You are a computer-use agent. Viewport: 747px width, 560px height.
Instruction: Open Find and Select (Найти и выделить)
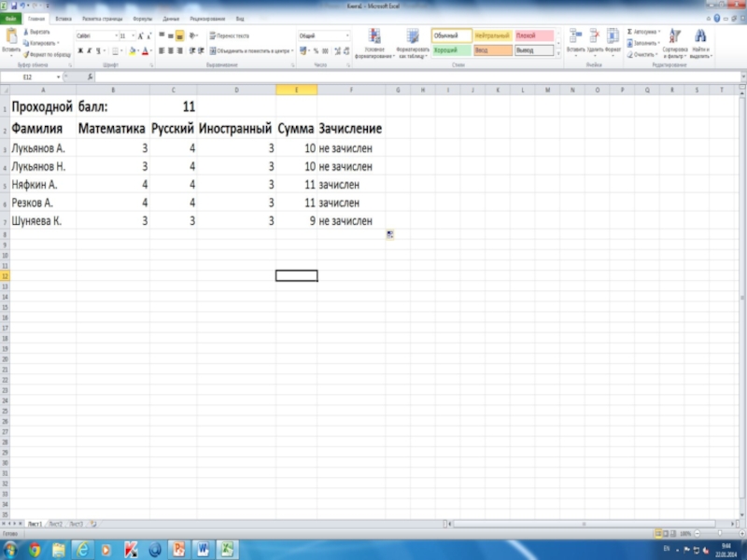coord(700,43)
